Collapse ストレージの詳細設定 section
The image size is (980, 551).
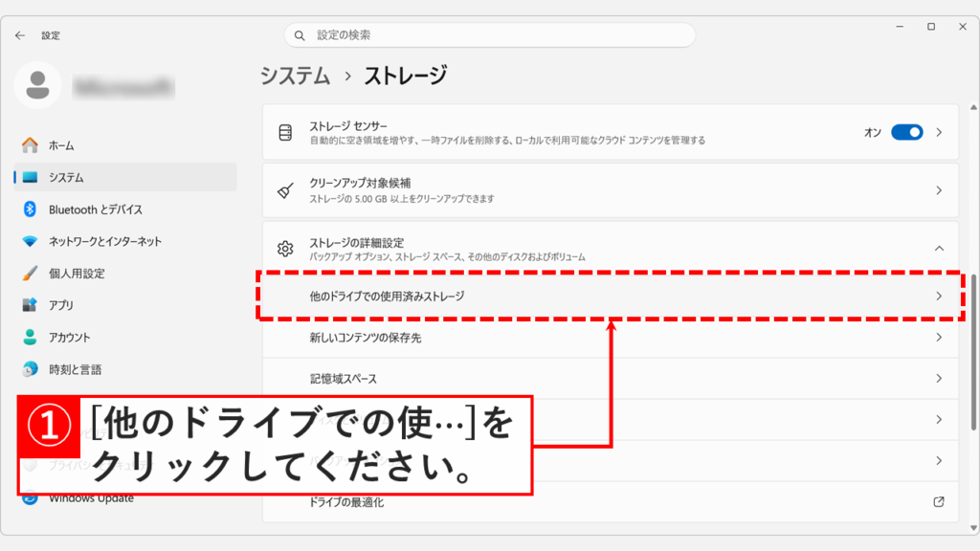939,249
